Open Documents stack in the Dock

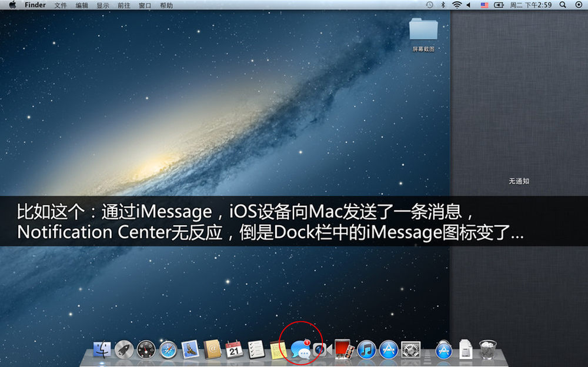pos(465,349)
